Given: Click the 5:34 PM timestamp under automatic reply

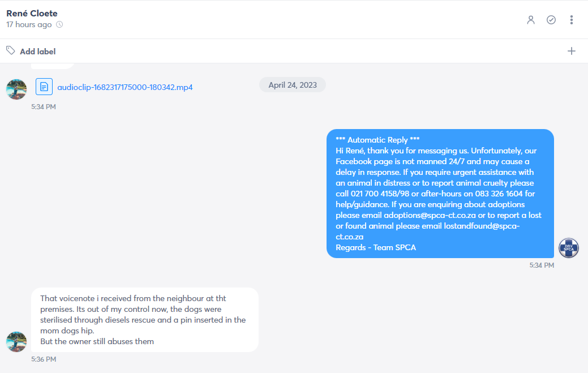Looking at the screenshot, I should click(x=542, y=265).
